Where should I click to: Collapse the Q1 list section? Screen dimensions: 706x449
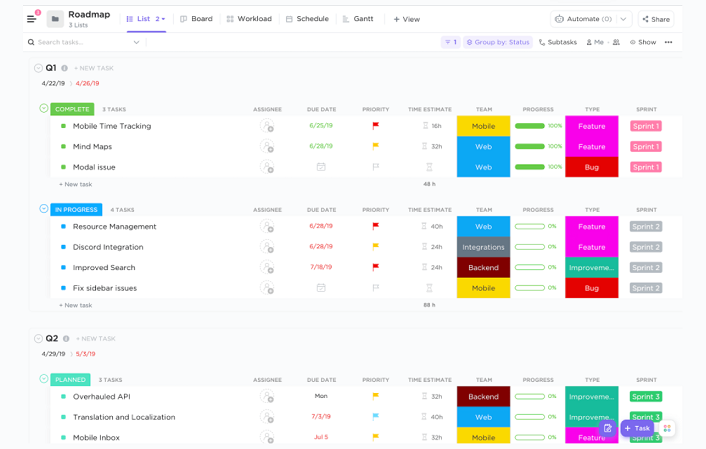(x=38, y=68)
